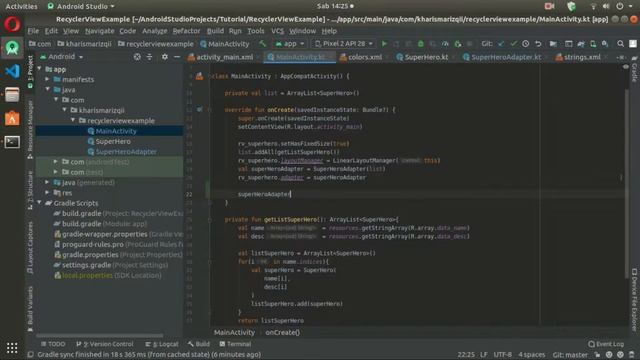Open the Build menu

[215, 31]
